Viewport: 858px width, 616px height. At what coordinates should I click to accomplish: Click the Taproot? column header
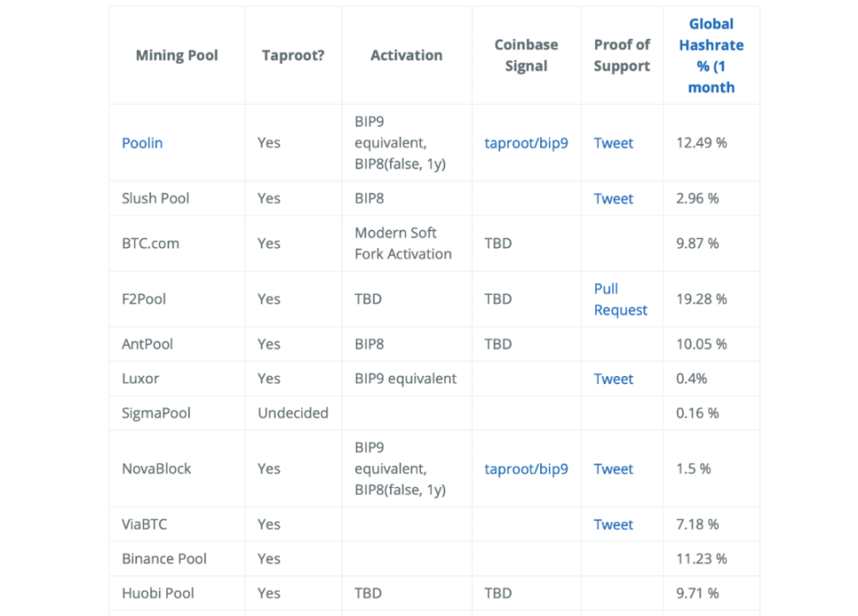(x=293, y=56)
